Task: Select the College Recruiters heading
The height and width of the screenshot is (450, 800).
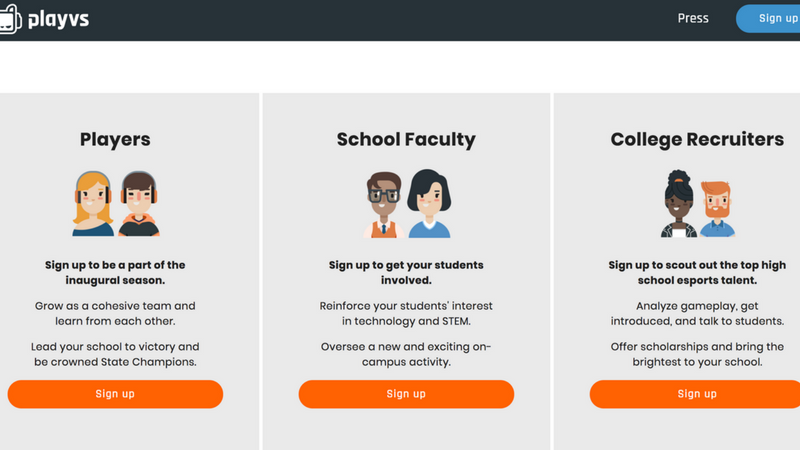Action: (x=697, y=139)
